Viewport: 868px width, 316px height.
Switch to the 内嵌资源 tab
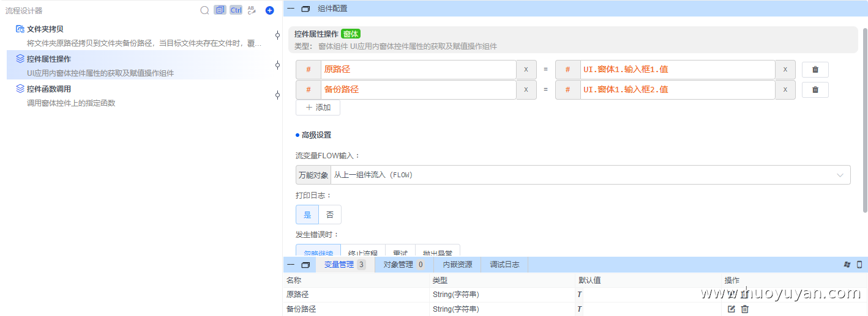pyautogui.click(x=457, y=265)
